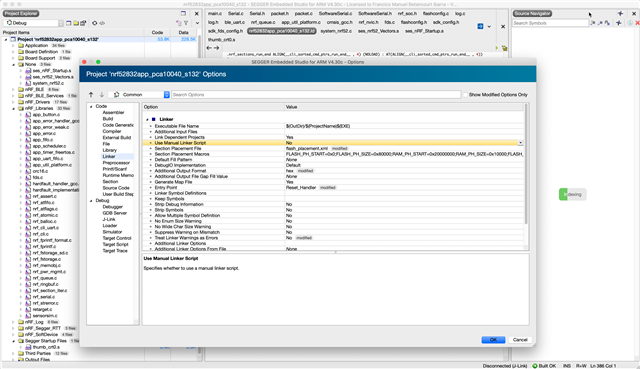This screenshot has width=640, height=369.
Task: Close the current editor with the X
Action: (x=503, y=27)
